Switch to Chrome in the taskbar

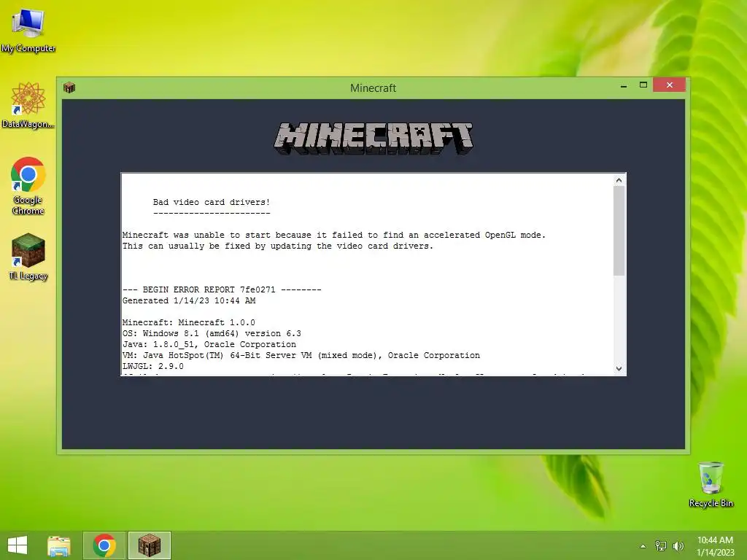tap(104, 545)
